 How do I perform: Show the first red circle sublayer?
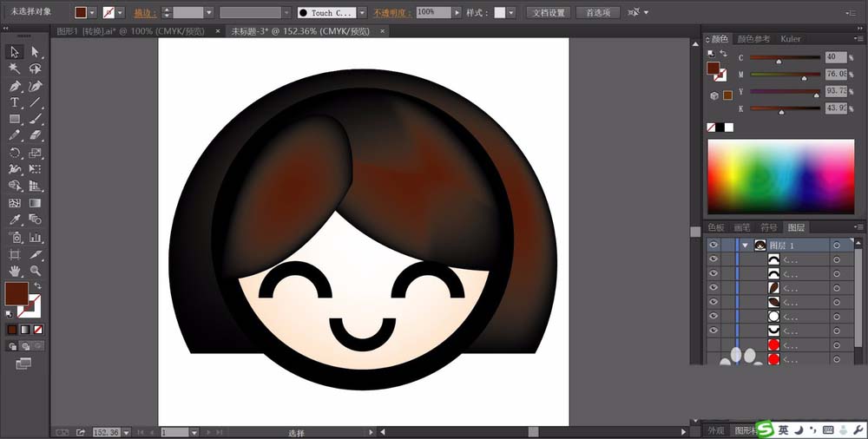click(x=713, y=345)
